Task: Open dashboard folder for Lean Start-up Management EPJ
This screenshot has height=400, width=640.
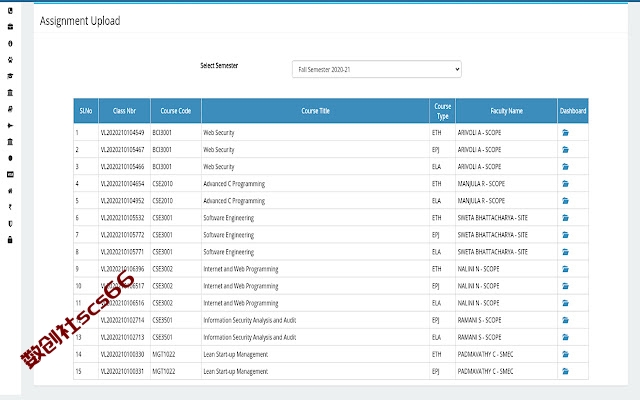Action: 565,371
